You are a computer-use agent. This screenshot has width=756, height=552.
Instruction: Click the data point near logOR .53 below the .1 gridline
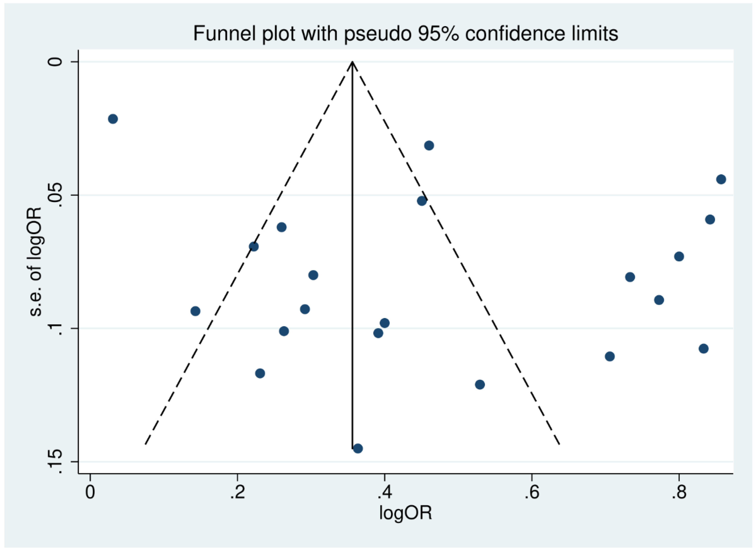pyautogui.click(x=480, y=385)
